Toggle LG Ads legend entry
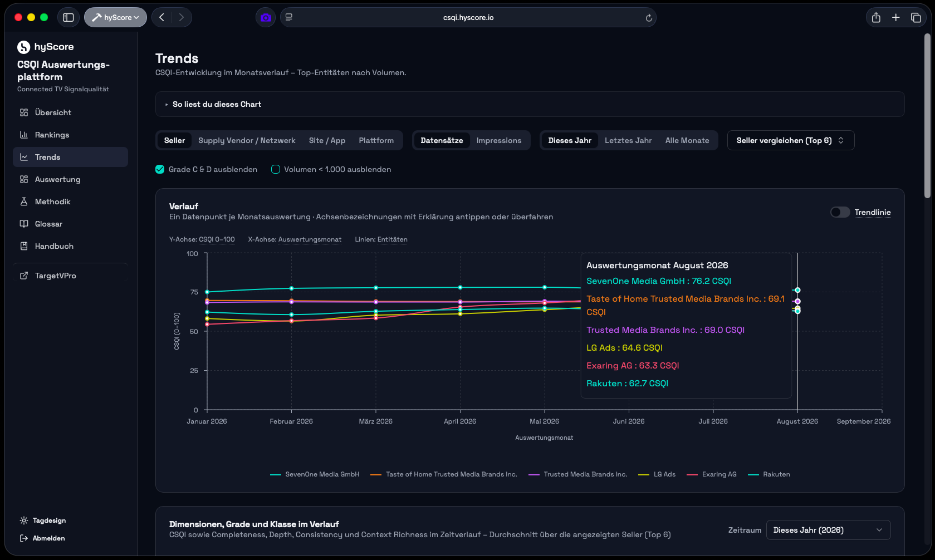Screen dimensions: 935x560 coord(657,474)
